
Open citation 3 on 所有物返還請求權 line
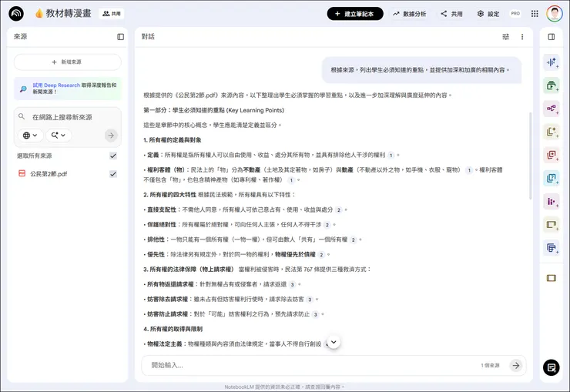coord(292,284)
